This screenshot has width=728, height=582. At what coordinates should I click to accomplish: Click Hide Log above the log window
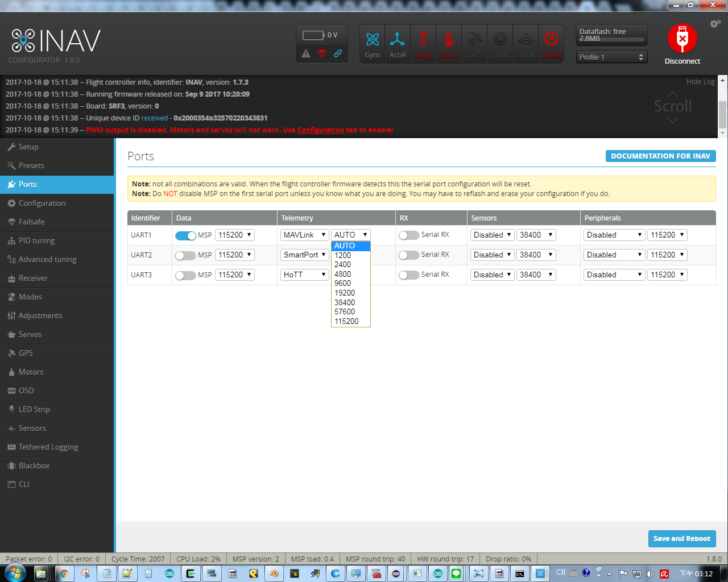(700, 81)
